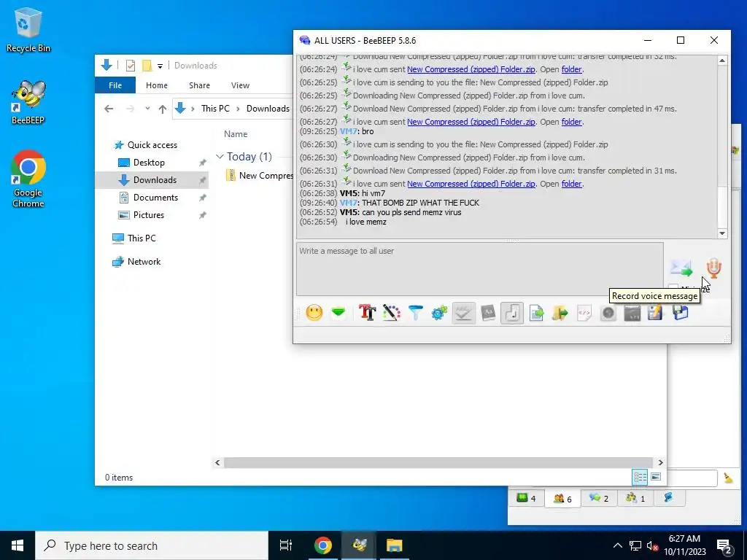Toggle the word completion dictionary icon

coord(488,313)
